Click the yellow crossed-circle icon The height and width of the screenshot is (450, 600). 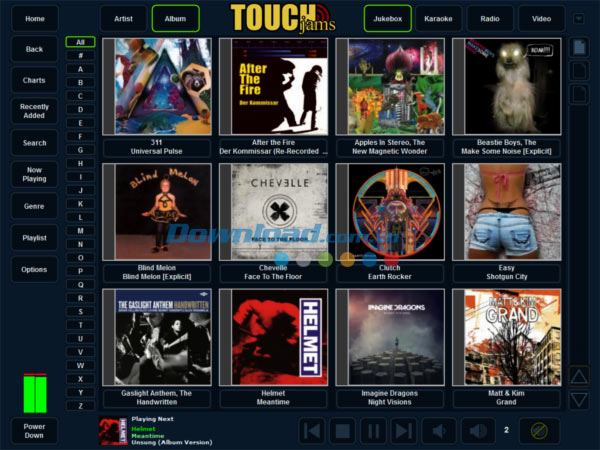pos(539,431)
